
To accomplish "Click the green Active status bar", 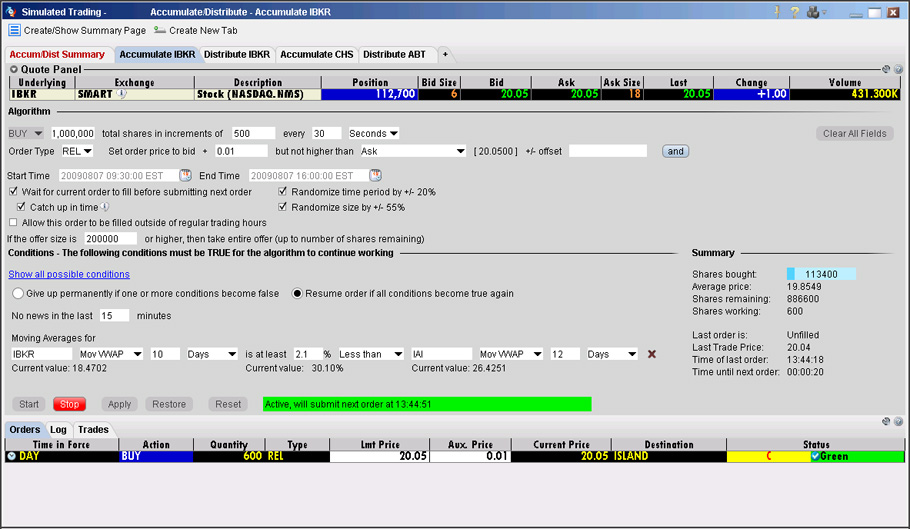I will point(427,404).
